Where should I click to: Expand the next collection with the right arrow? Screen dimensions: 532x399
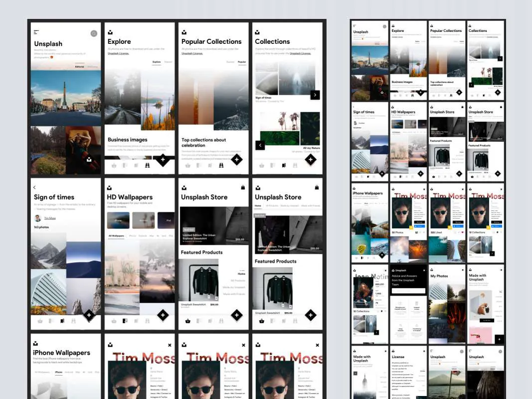315,94
